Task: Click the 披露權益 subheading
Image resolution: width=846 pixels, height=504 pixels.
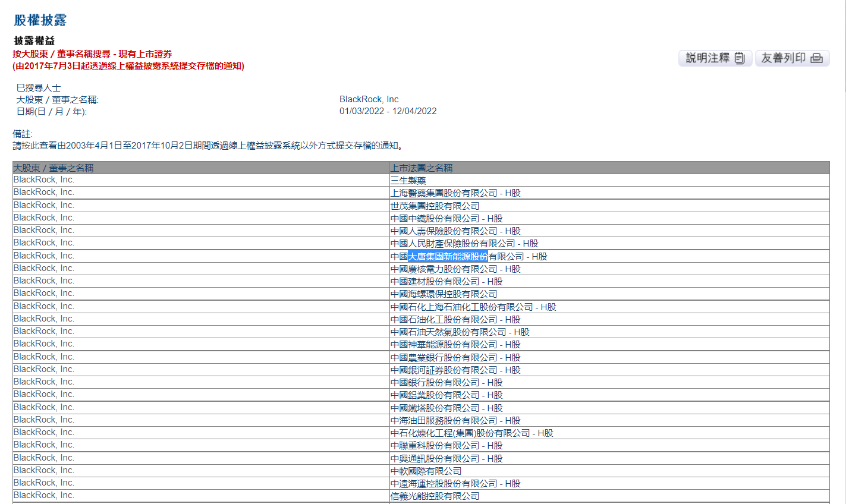Action: click(34, 40)
